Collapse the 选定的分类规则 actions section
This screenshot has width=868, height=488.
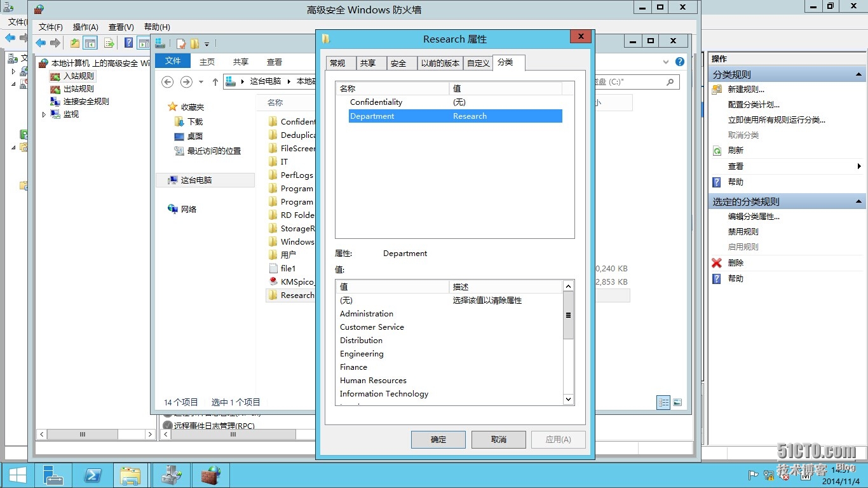858,201
